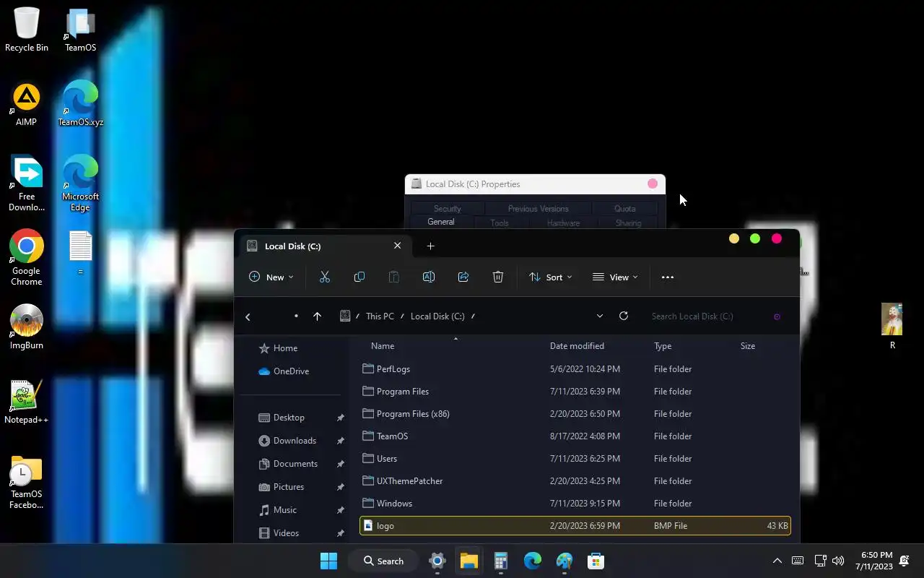This screenshot has width=924, height=578.
Task: Click the Share icon in Explorer toolbar
Action: coord(463,277)
